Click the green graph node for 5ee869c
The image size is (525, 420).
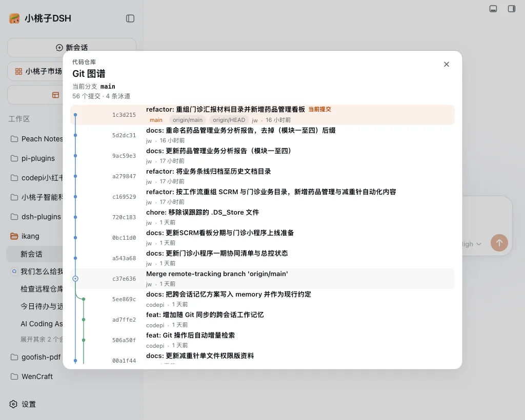[x=84, y=299]
